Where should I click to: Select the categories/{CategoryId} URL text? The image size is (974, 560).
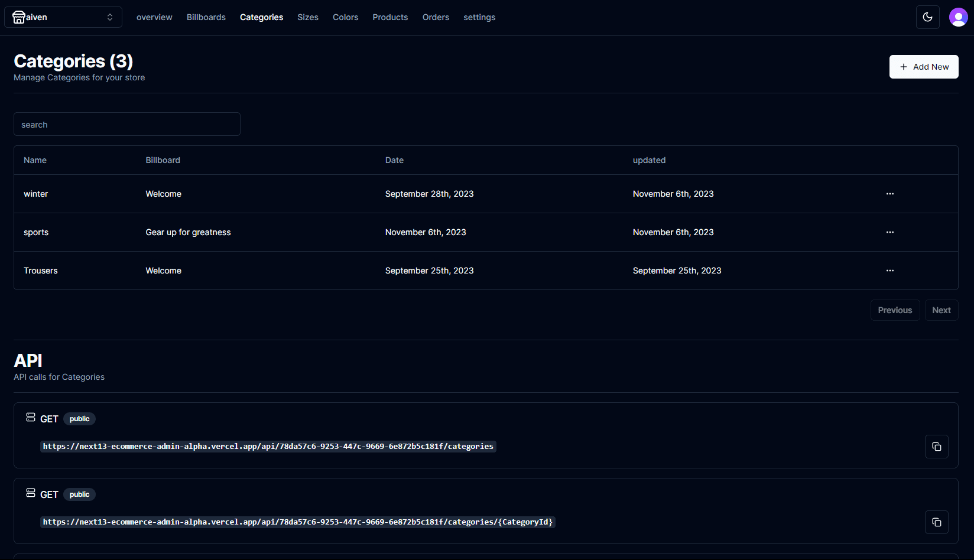pyautogui.click(x=298, y=522)
